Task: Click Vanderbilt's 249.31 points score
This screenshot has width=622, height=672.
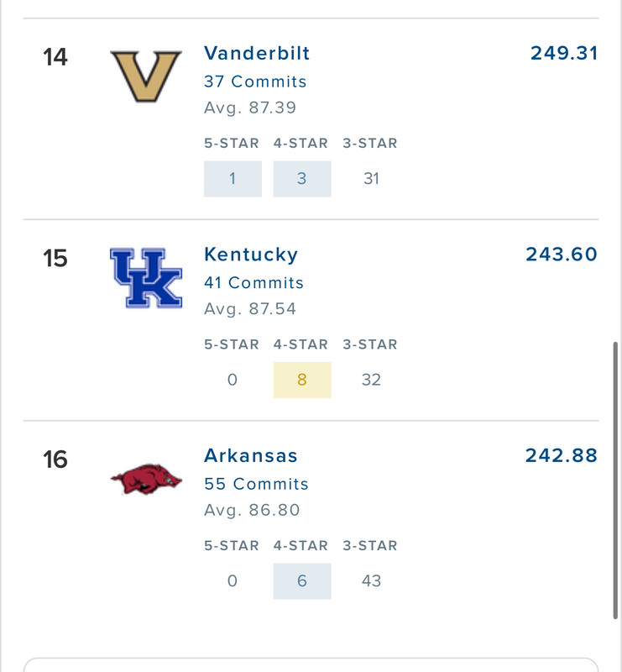Action: point(564,53)
